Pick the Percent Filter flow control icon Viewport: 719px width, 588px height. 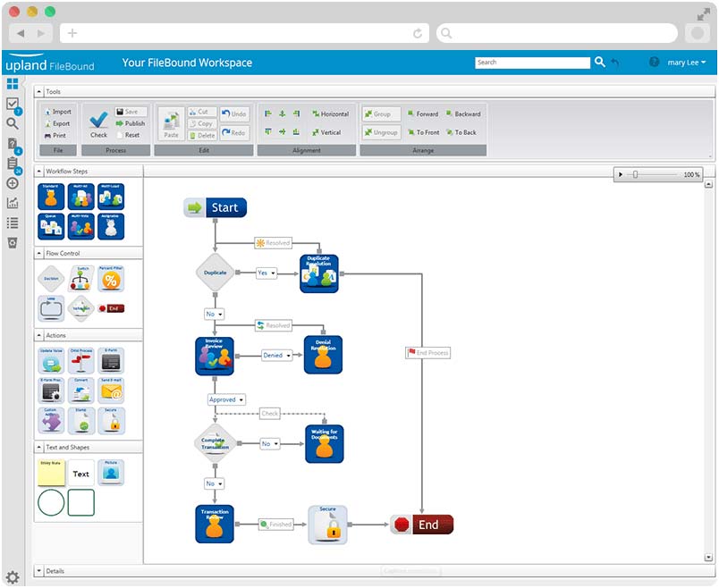pyautogui.click(x=111, y=279)
